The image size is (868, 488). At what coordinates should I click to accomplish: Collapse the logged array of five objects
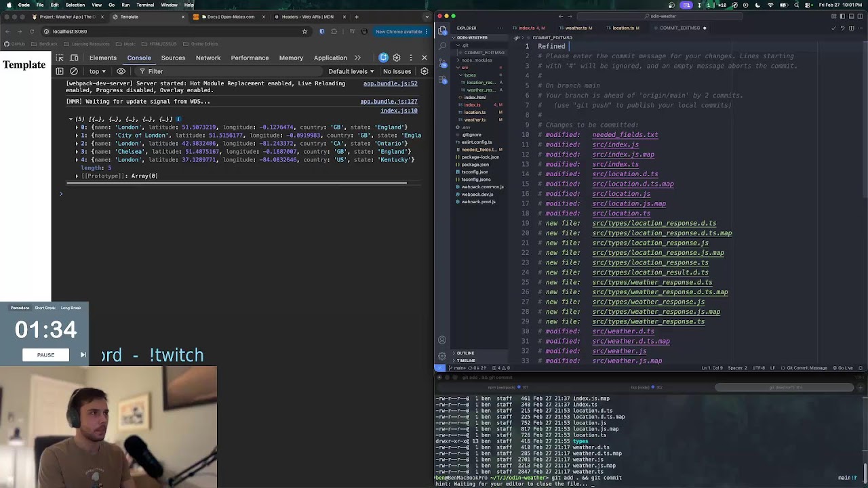coord(71,119)
